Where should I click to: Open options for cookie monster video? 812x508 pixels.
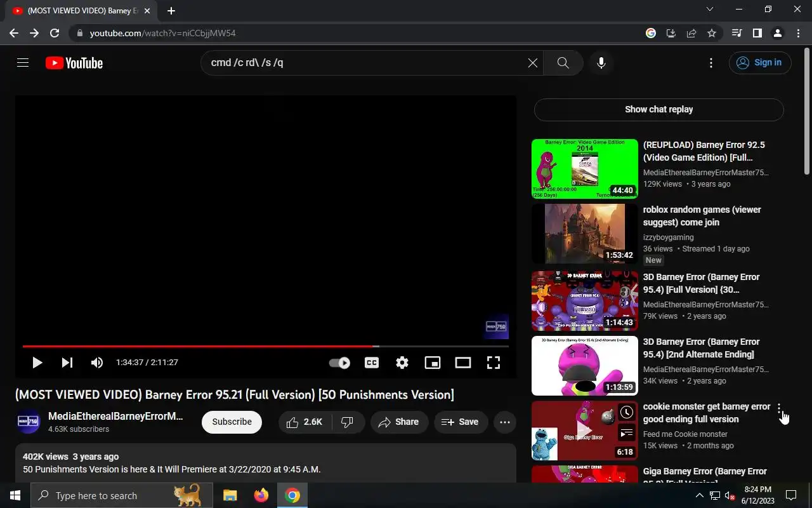pyautogui.click(x=779, y=410)
